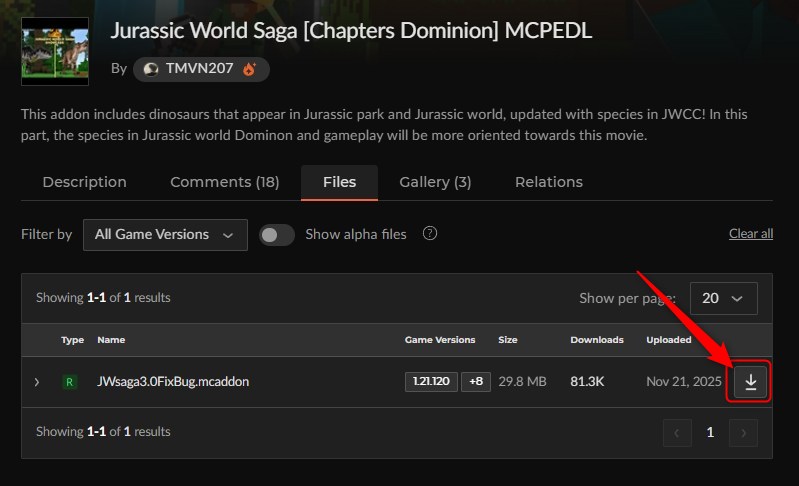Open the TMVN207 author profile link

pyautogui.click(x=201, y=69)
